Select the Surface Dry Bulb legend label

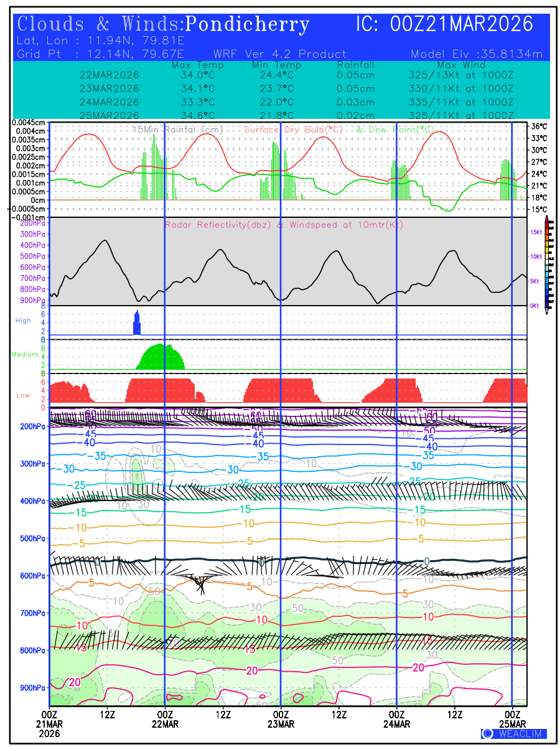click(x=293, y=129)
